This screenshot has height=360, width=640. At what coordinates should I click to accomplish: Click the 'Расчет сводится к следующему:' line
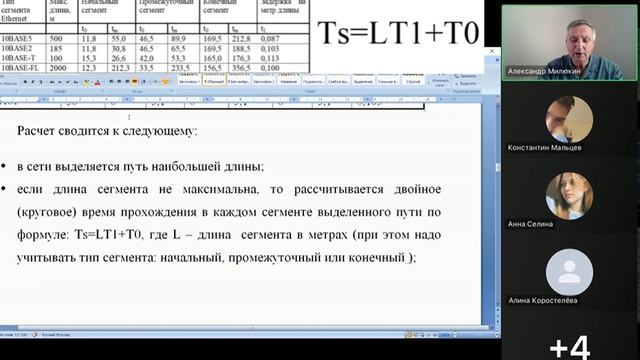[x=107, y=131]
